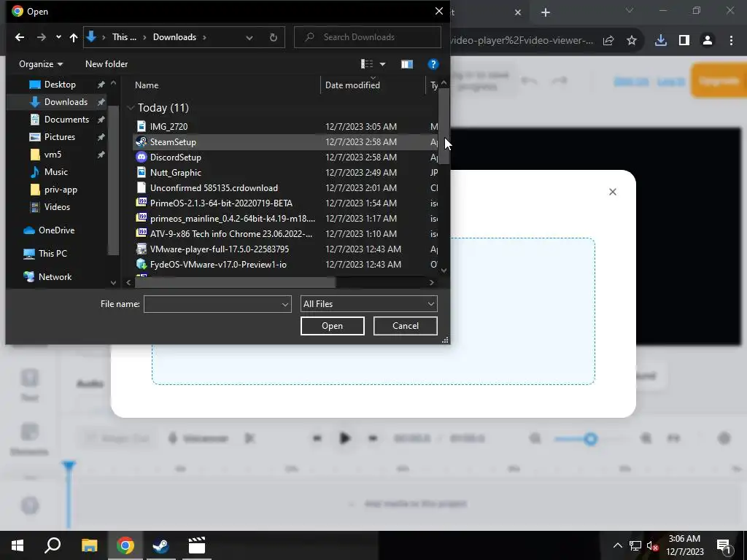The width and height of the screenshot is (747, 560).
Task: Sort by Date modified column header
Action: click(x=352, y=85)
